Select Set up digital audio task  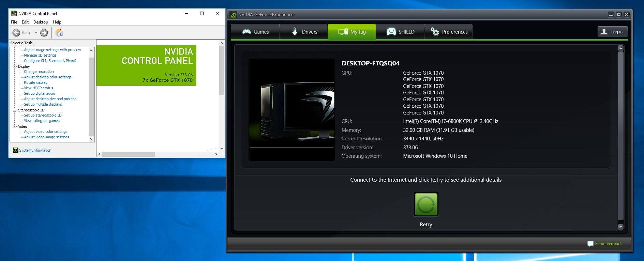[40, 93]
